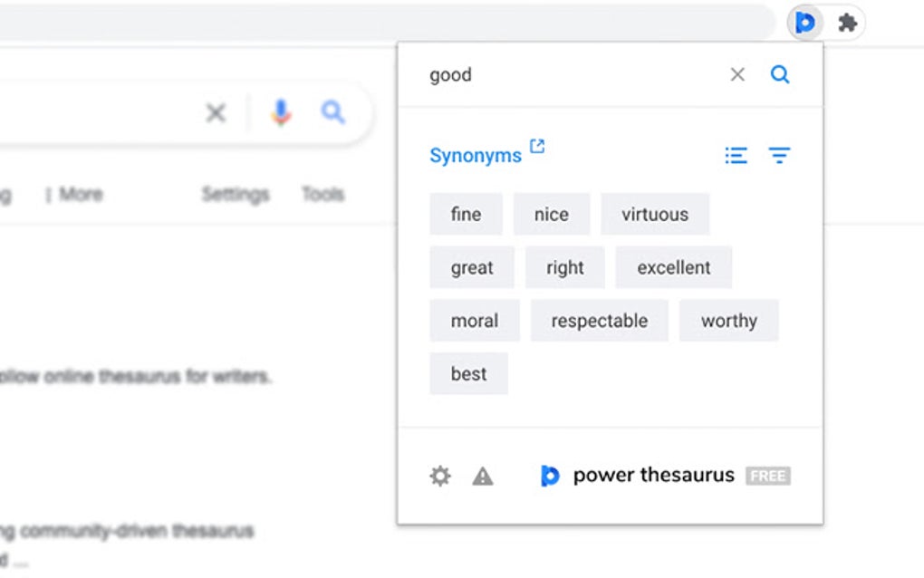Select the synonym 'virtuous'
Screen dimensions: 924x578
point(655,214)
